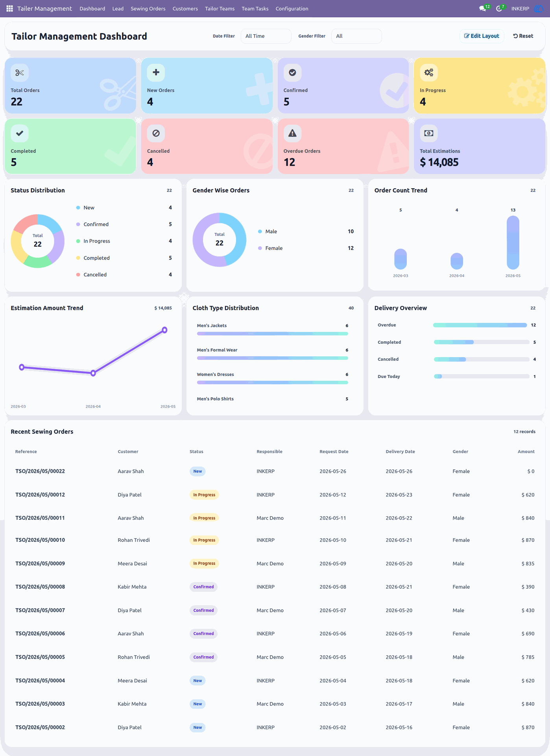The height and width of the screenshot is (756, 550).
Task: Click the Amount column header
Action: (526, 452)
